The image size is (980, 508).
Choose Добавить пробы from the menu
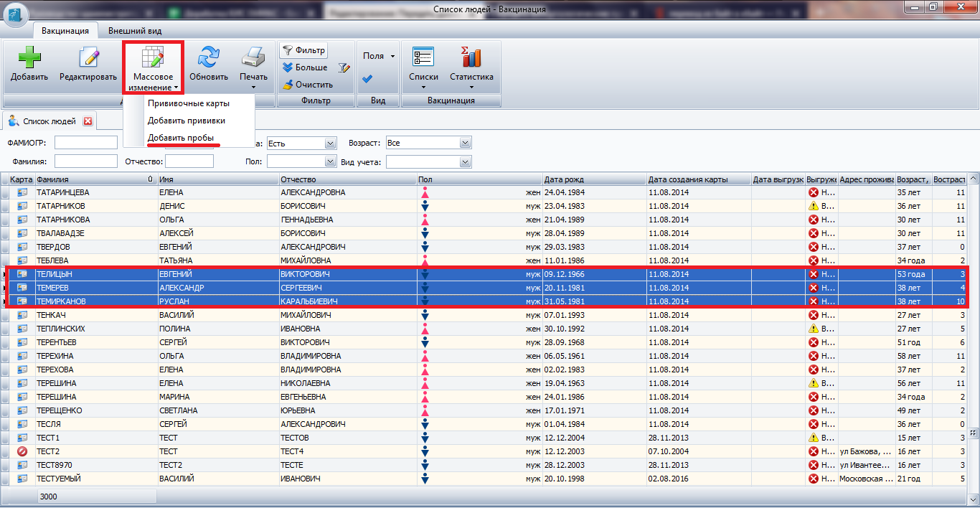point(180,137)
